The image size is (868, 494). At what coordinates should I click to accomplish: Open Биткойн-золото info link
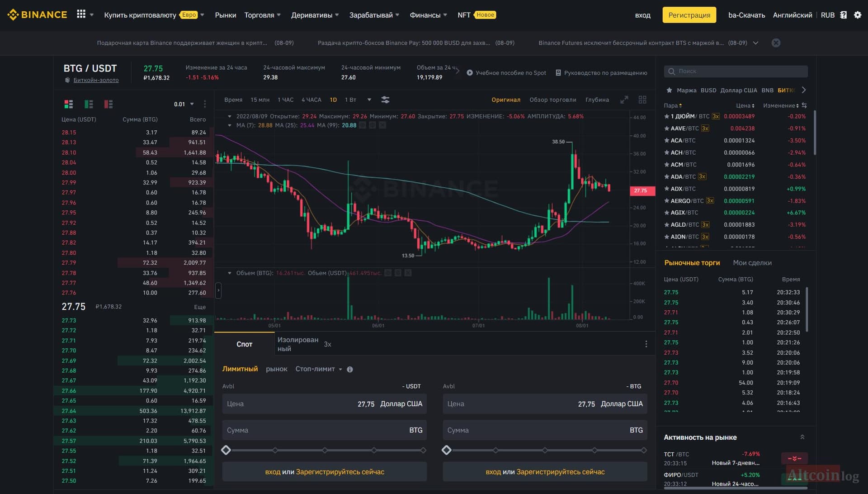click(x=96, y=80)
